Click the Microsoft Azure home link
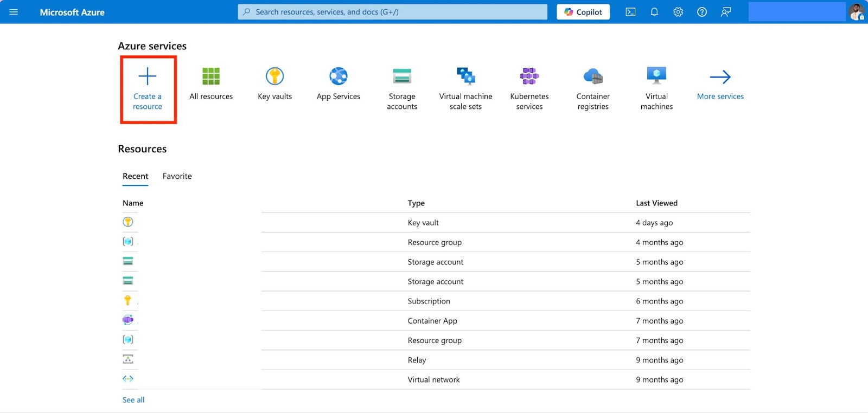 (72, 12)
